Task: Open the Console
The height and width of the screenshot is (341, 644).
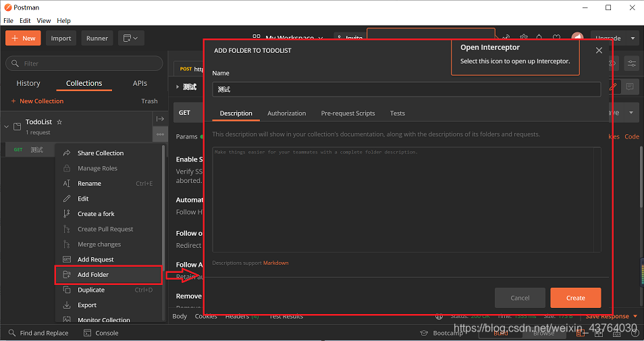Action: [101, 333]
